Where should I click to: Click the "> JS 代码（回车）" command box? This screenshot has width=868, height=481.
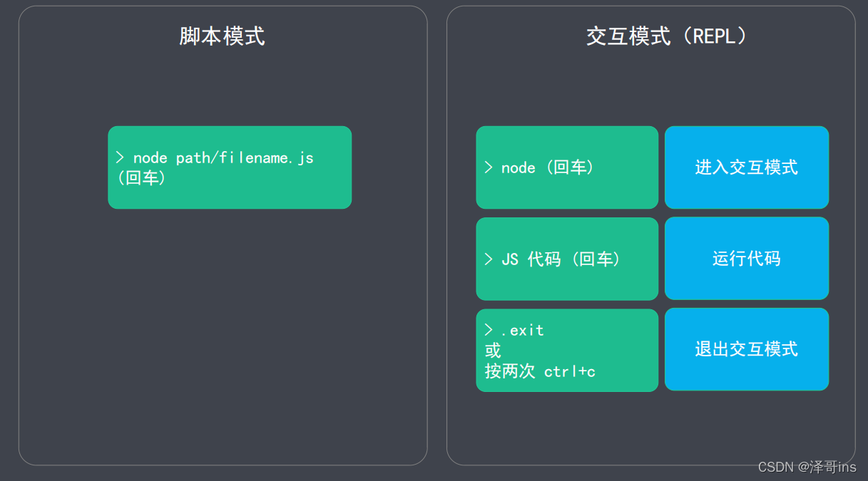pyautogui.click(x=567, y=259)
